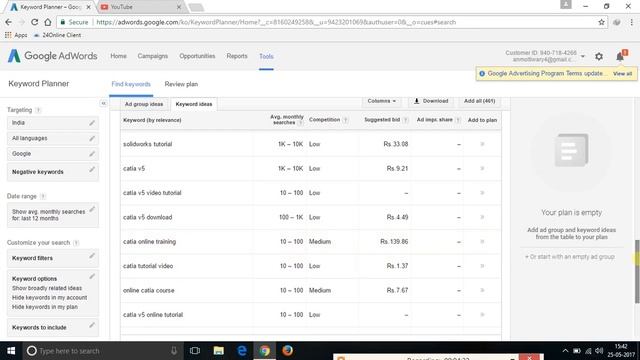The width and height of the screenshot is (640, 360).
Task: Show hidden system tray icons
Action: (565, 351)
